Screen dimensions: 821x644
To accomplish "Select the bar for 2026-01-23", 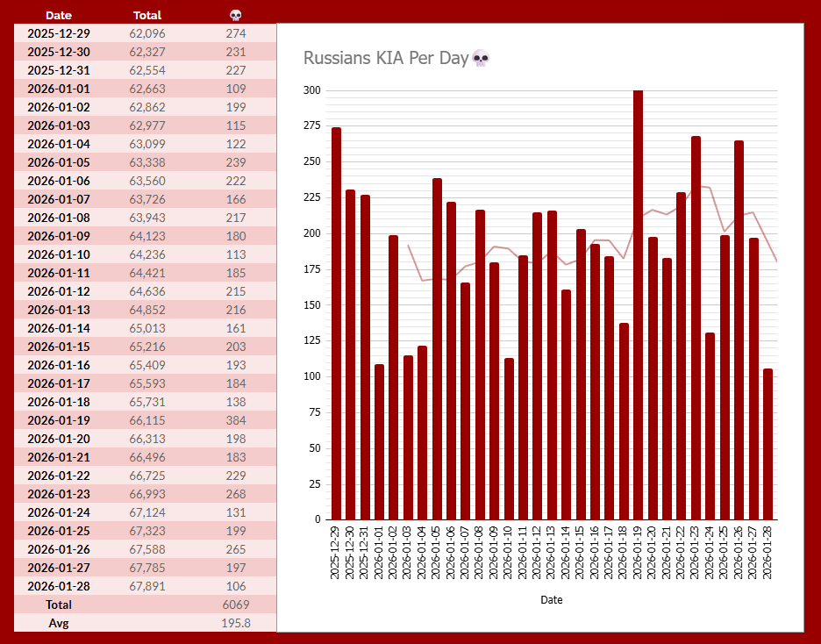I will 696,328.
